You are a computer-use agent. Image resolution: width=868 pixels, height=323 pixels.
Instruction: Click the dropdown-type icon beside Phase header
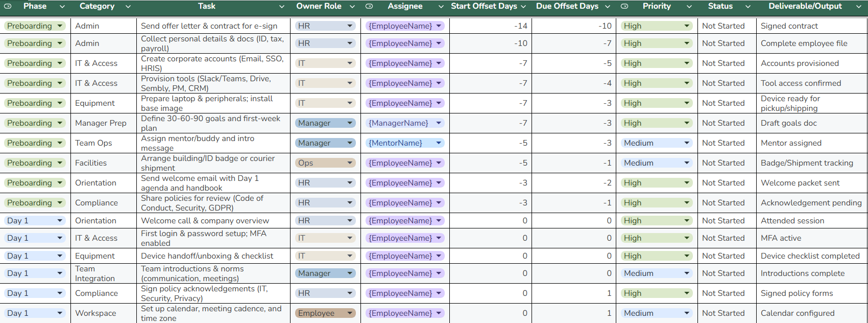8,7
